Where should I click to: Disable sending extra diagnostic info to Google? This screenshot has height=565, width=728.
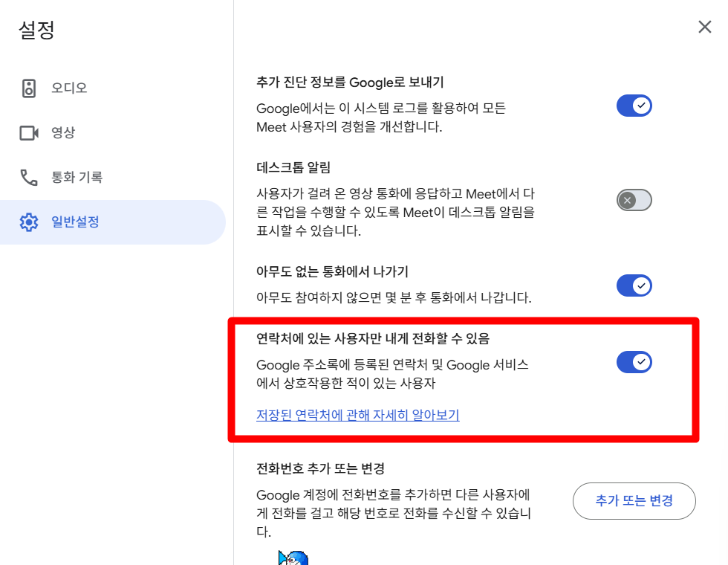634,106
